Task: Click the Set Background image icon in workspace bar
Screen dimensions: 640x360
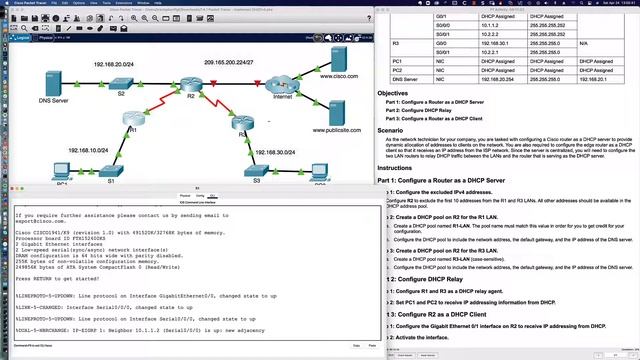Action: coord(348,38)
